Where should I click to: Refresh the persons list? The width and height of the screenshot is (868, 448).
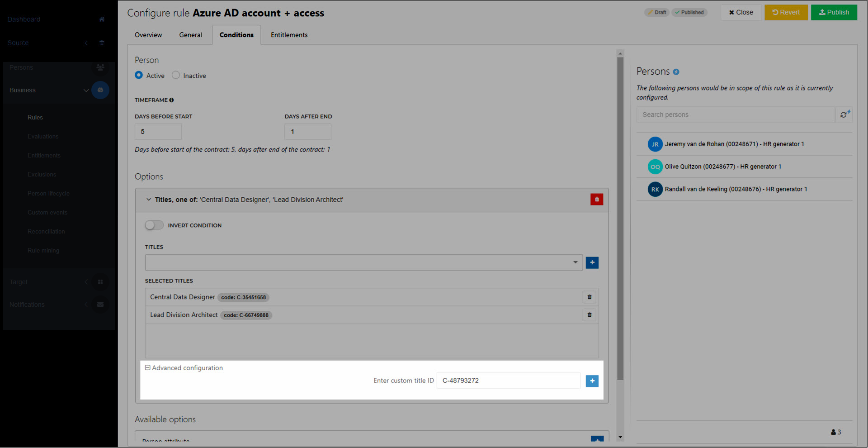point(844,115)
